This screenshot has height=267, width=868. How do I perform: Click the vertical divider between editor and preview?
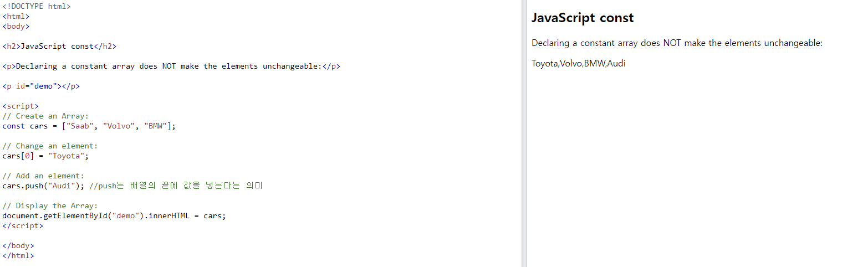[524, 133]
